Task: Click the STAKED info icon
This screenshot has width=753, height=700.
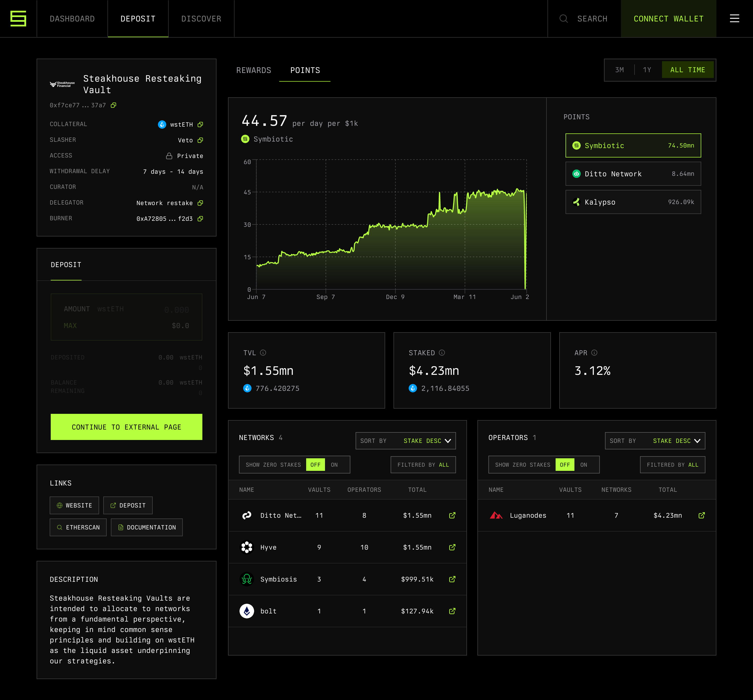Action: click(442, 353)
